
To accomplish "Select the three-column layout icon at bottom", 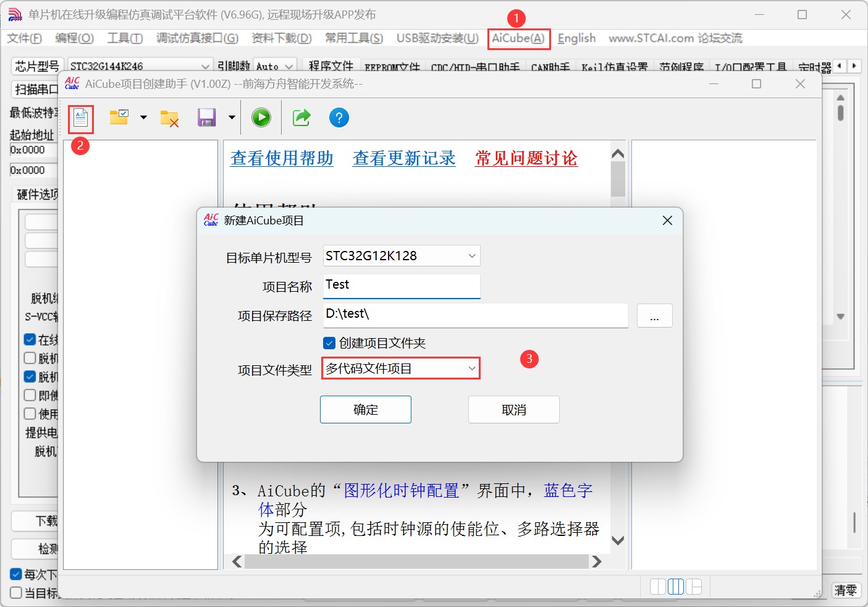I will pyautogui.click(x=676, y=586).
